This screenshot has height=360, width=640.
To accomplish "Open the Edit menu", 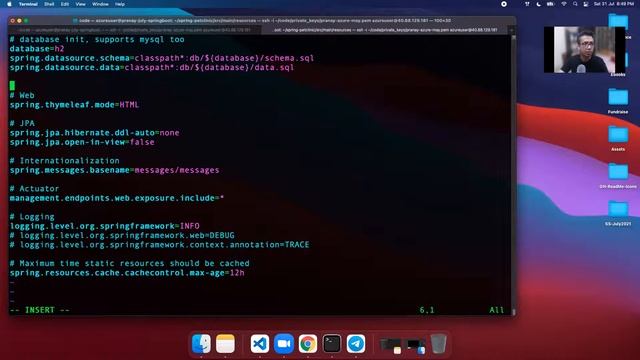I will [64, 4].
